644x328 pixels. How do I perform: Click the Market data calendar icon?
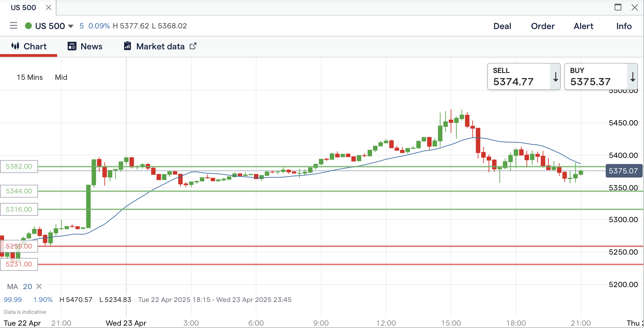click(128, 46)
